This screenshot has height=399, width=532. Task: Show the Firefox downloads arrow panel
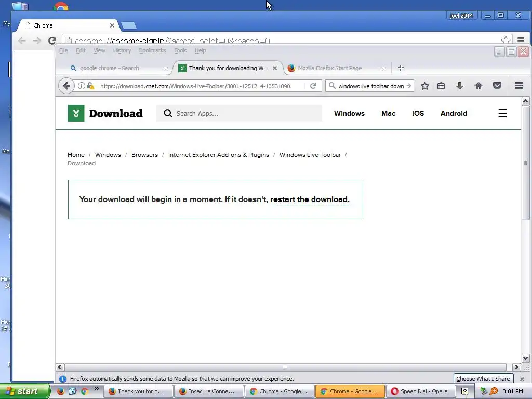pos(460,86)
